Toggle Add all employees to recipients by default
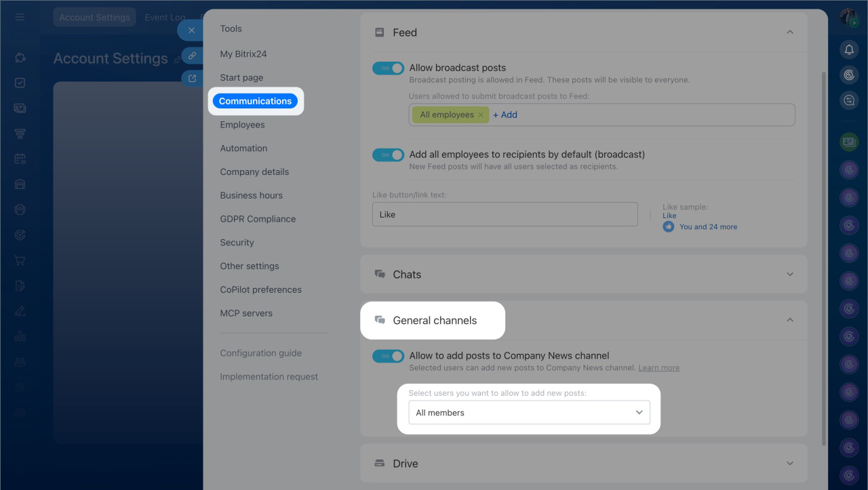 click(388, 155)
